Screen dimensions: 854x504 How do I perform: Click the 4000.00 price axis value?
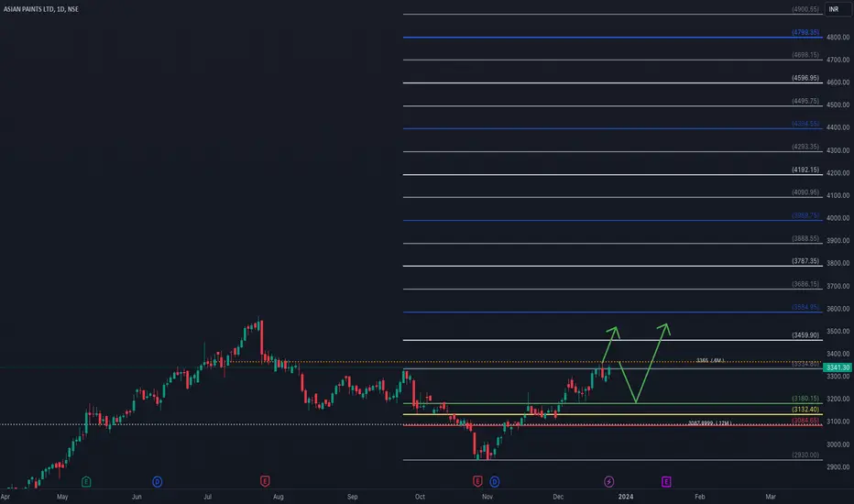tap(838, 218)
